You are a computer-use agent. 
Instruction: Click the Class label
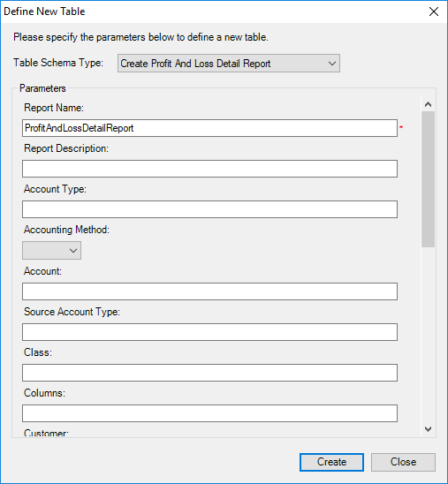click(x=38, y=352)
